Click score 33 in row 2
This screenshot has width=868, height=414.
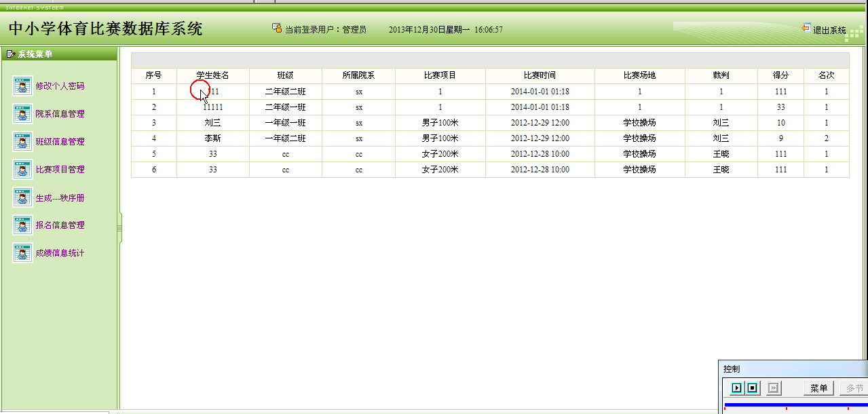coord(781,107)
